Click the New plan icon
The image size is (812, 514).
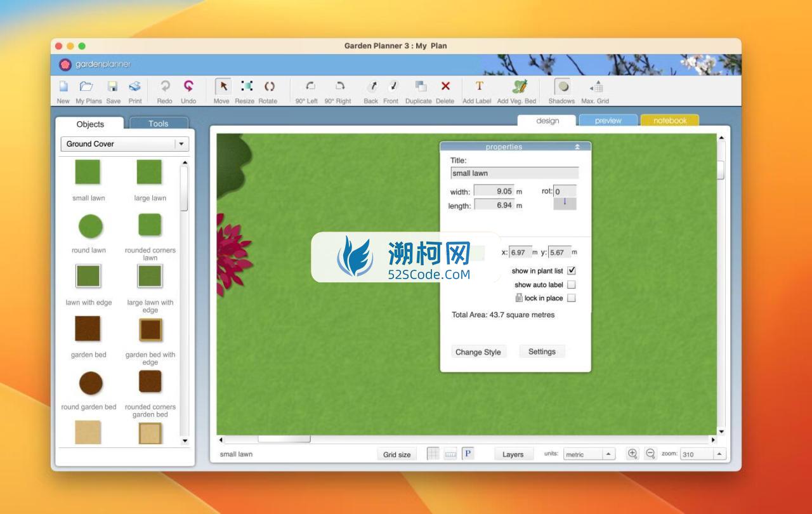[63, 86]
